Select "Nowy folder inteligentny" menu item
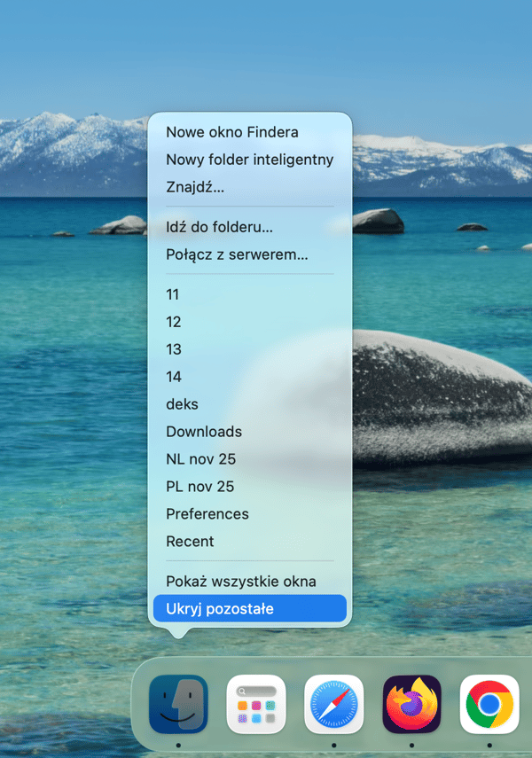The width and height of the screenshot is (532, 758). (x=249, y=160)
